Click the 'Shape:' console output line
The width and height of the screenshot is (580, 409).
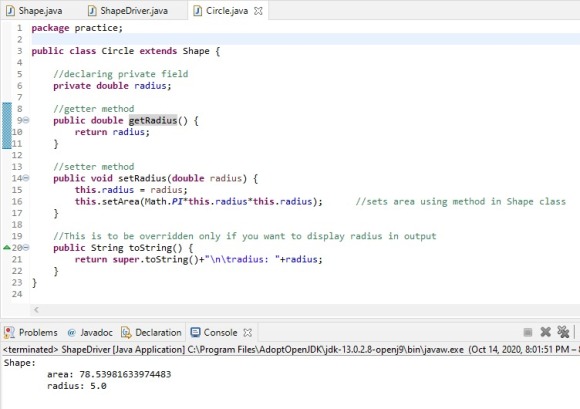point(20,363)
